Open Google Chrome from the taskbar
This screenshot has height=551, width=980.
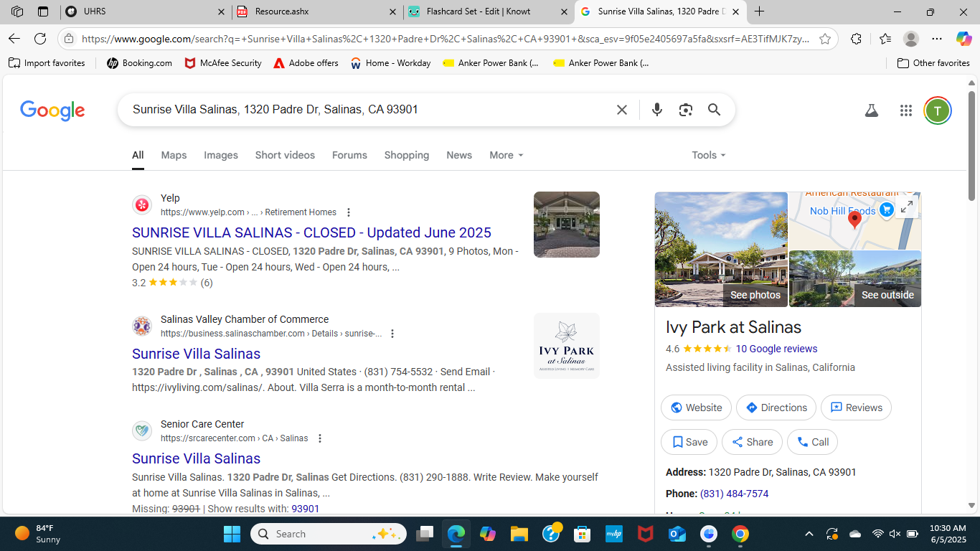(x=740, y=534)
